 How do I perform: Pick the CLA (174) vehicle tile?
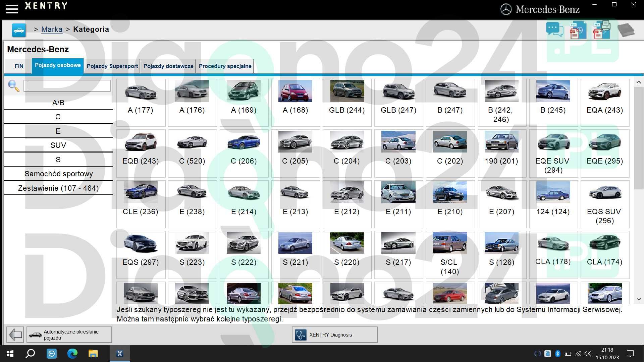tap(605, 255)
